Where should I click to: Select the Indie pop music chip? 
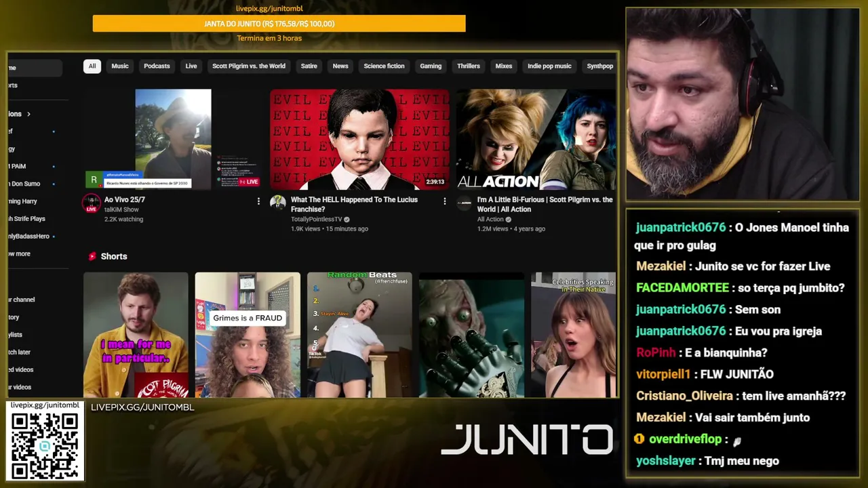tap(549, 66)
